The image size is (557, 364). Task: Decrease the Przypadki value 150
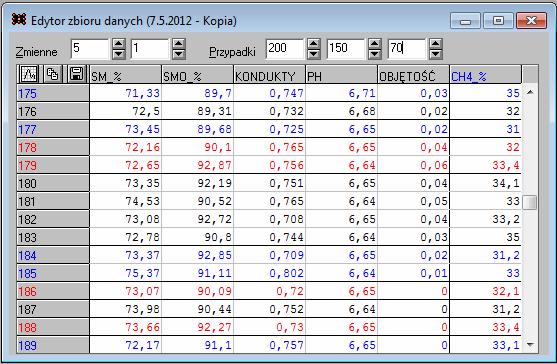coord(375,54)
